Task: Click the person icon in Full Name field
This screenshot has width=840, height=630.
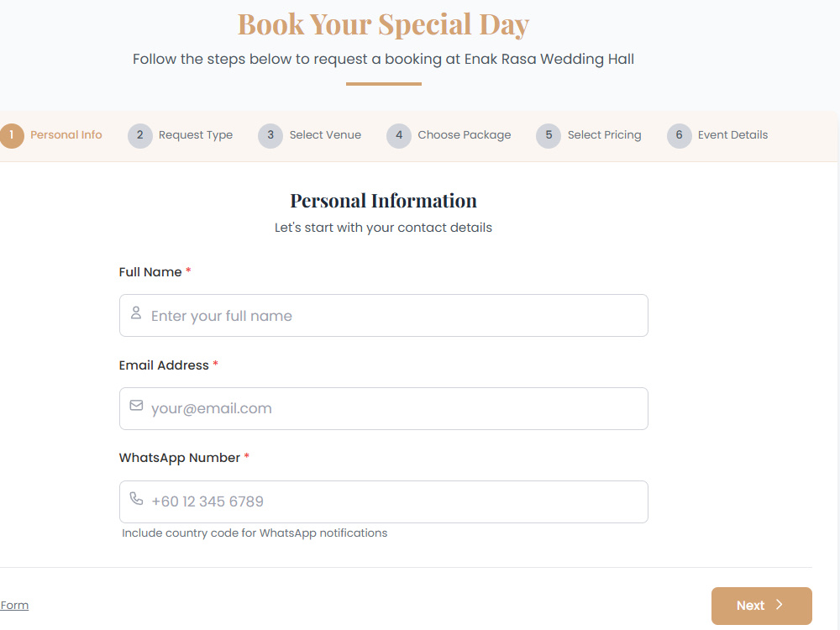Action: coord(136,312)
